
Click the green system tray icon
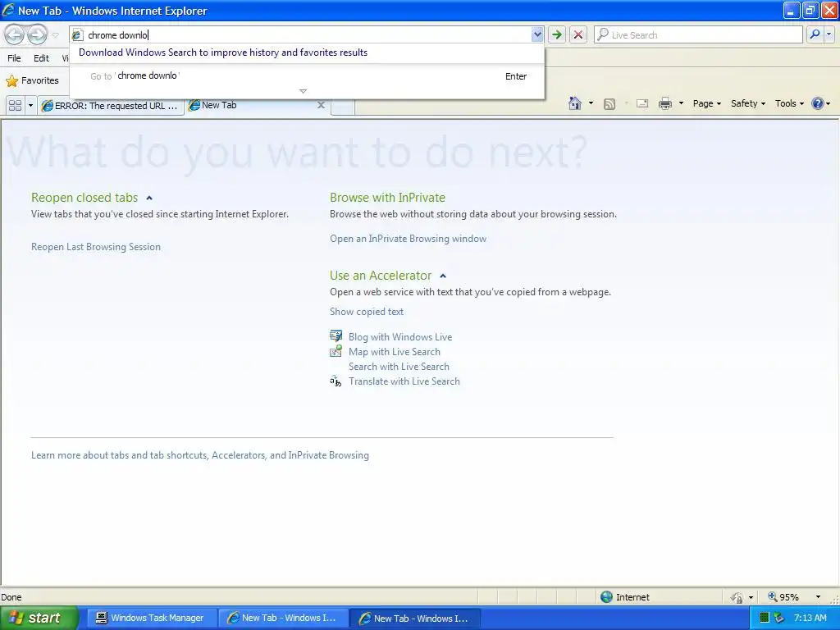(765, 618)
